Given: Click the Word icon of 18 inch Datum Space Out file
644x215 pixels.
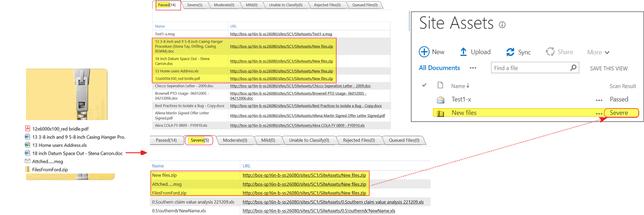Looking at the screenshot, I should click(28, 153).
